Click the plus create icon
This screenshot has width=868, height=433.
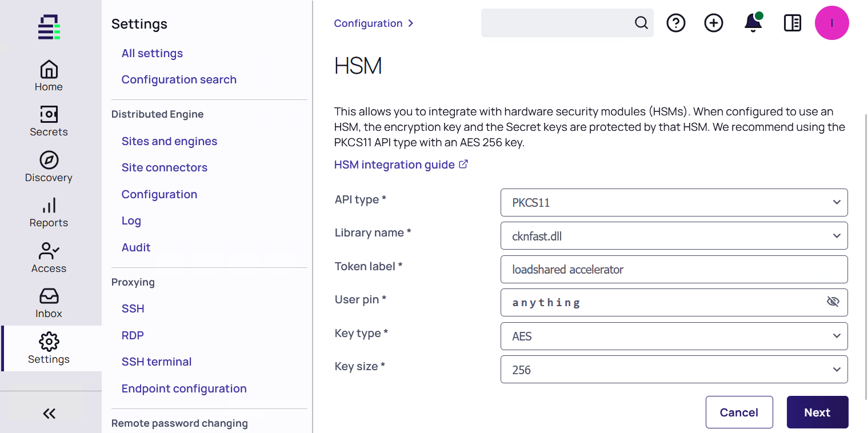point(714,23)
